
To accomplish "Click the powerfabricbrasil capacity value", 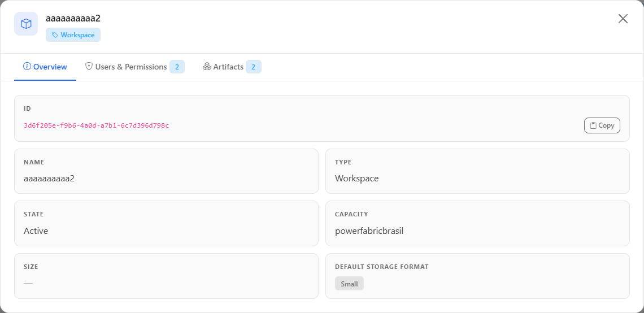I will click(x=369, y=231).
